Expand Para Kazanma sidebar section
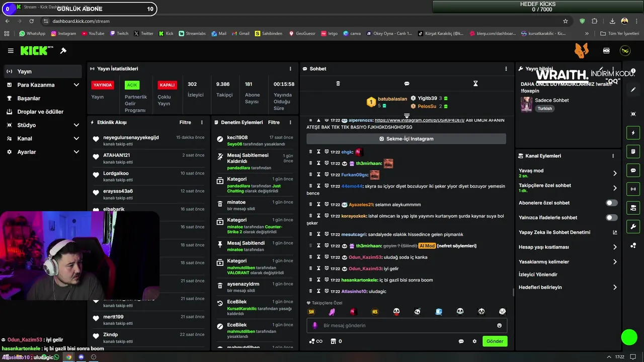 click(x=76, y=85)
